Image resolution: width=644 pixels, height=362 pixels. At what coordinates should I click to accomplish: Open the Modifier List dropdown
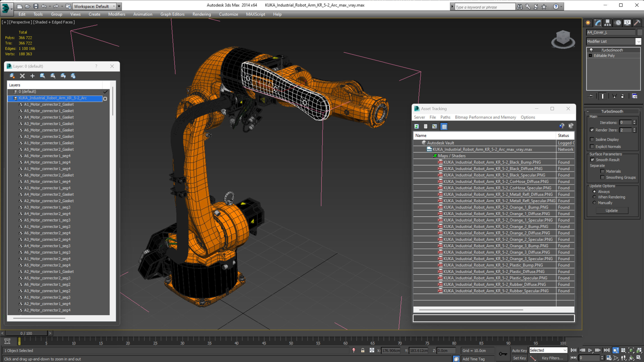click(x=638, y=42)
